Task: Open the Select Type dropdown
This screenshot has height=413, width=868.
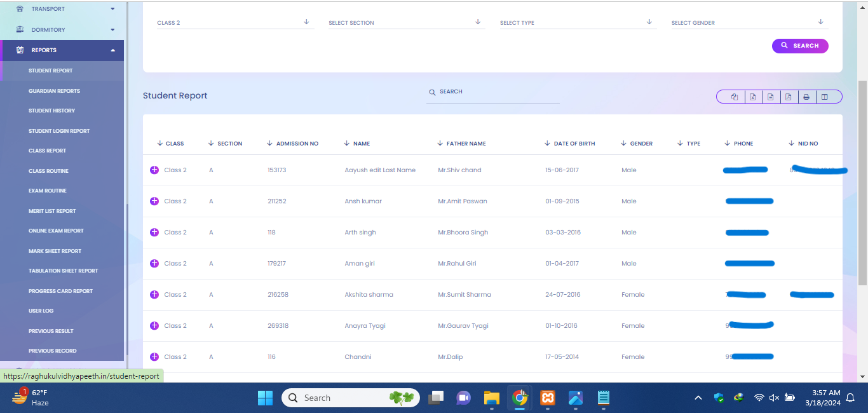Action: coord(578,23)
